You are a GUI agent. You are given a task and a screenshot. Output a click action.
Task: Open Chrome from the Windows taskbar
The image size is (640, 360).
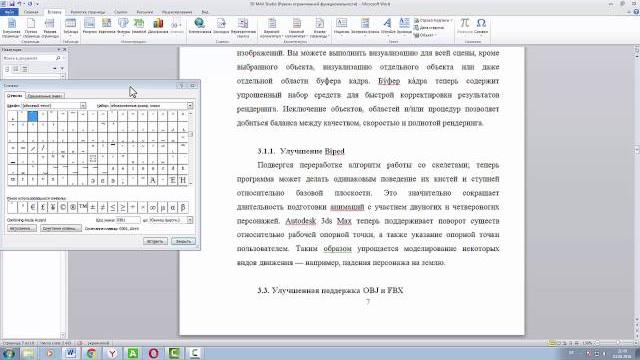pyautogui.click(x=91, y=353)
